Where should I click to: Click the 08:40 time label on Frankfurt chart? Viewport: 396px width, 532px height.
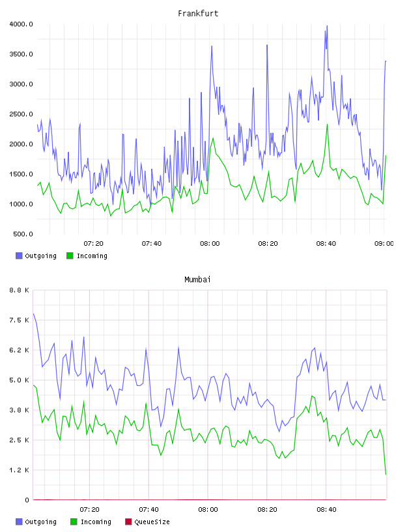coord(326,244)
